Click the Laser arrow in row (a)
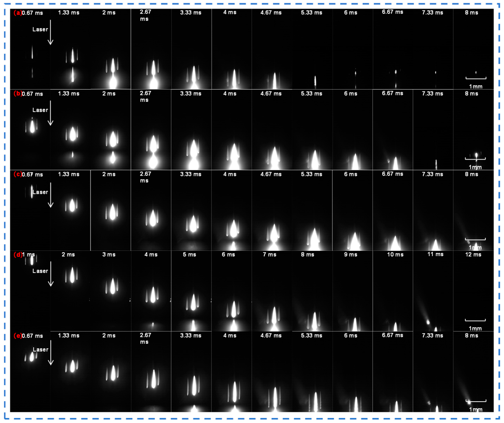Viewport: 504px width, 423px height. [x=50, y=32]
